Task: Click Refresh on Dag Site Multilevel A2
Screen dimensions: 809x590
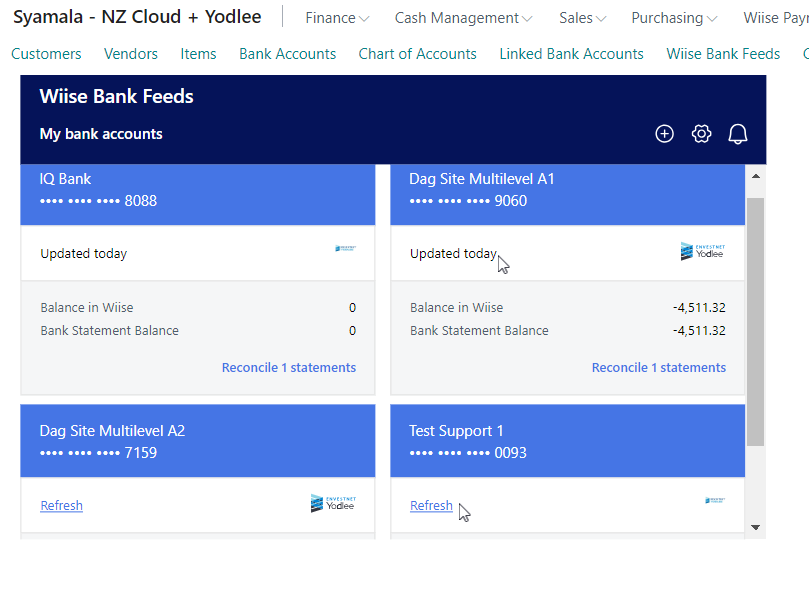Action: (x=61, y=505)
